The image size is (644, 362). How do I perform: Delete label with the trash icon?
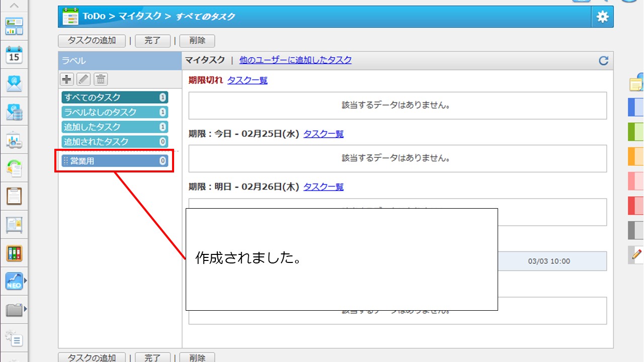coord(101,79)
